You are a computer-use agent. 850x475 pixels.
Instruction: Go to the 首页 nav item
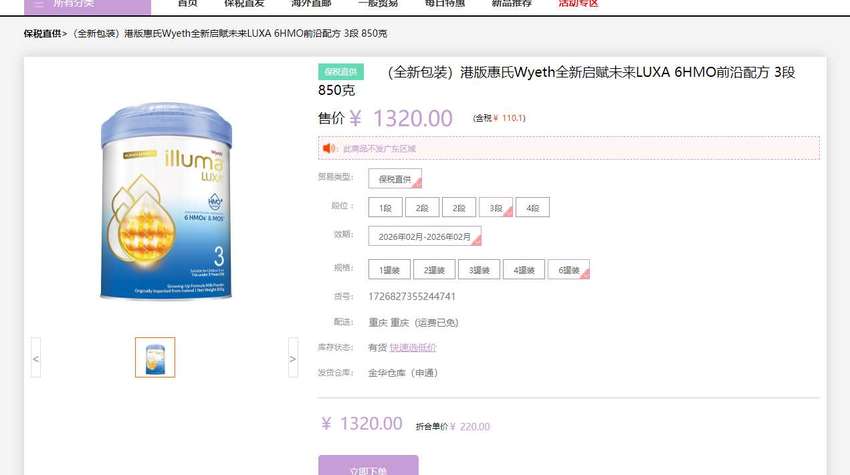(x=188, y=3)
